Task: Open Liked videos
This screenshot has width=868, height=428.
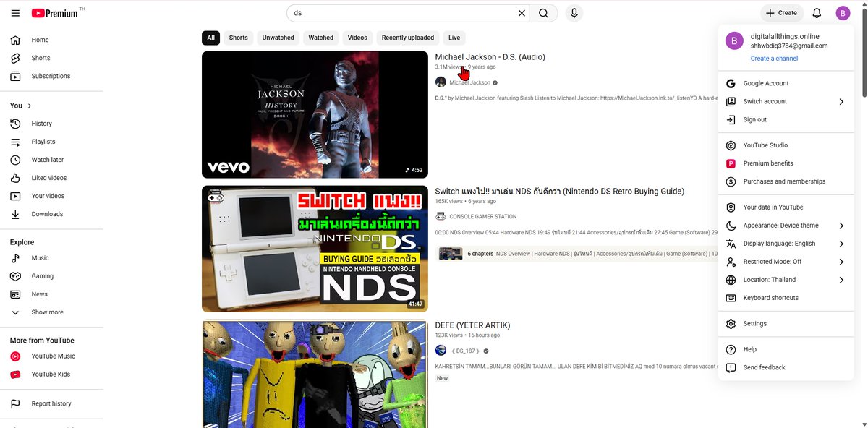Action: point(51,178)
